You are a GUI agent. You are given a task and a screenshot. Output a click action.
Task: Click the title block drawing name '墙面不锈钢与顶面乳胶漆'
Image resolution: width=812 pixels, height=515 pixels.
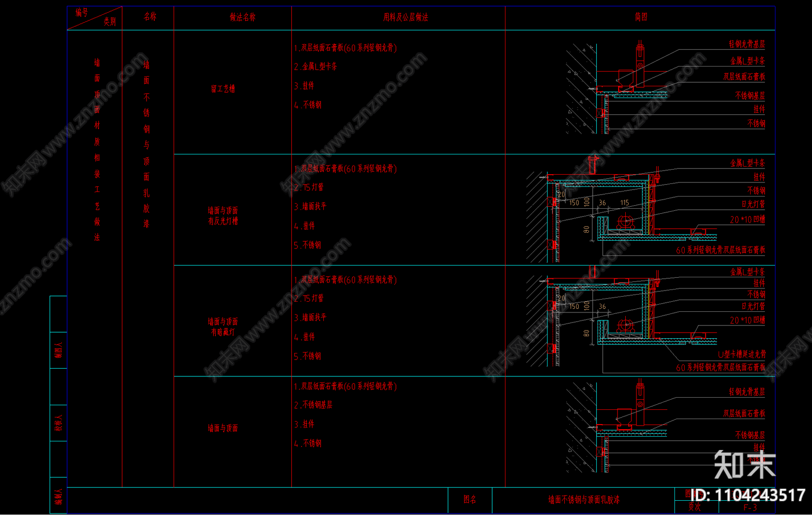(x=584, y=500)
